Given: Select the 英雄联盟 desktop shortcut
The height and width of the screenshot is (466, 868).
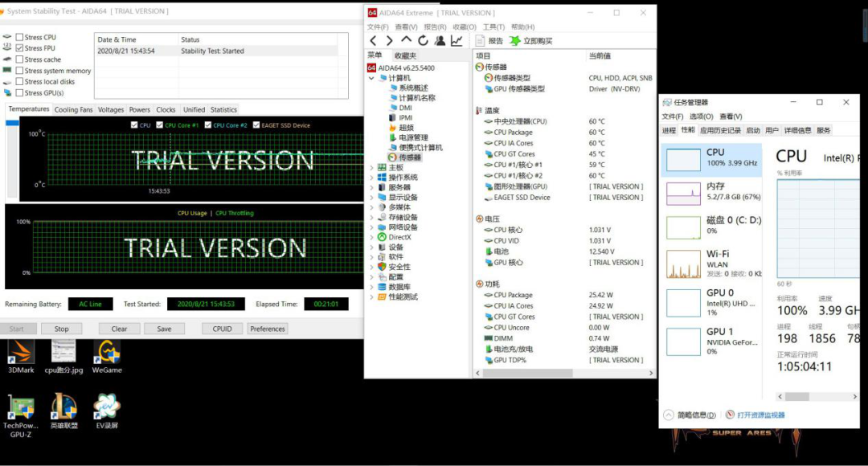Looking at the screenshot, I should click(x=63, y=411).
